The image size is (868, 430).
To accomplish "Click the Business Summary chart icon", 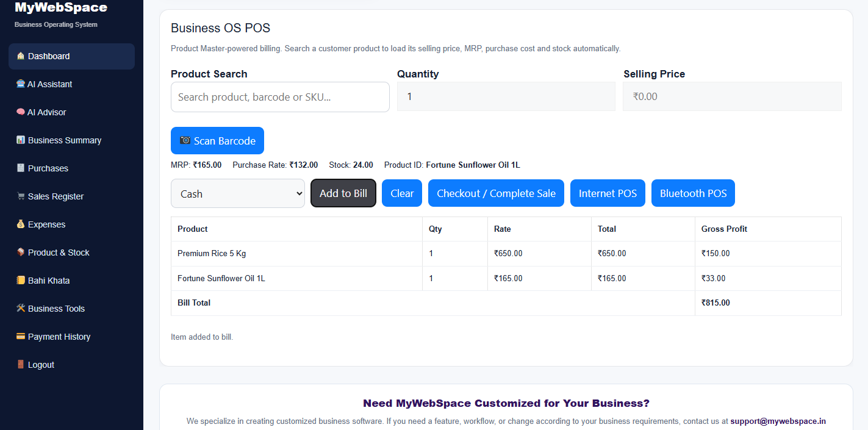I will [x=21, y=140].
